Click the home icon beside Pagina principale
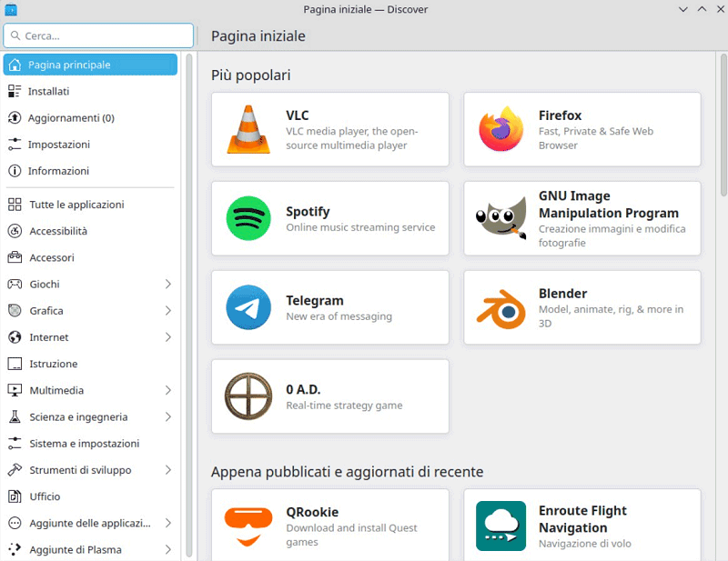The height and width of the screenshot is (561, 728). click(15, 65)
